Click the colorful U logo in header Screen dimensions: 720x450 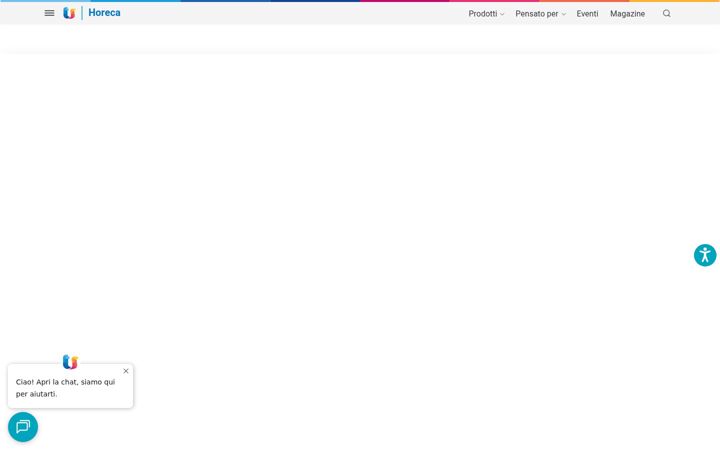click(69, 13)
